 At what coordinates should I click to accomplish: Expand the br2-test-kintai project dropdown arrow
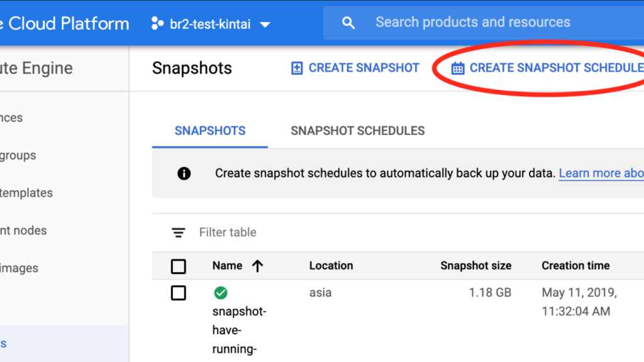pyautogui.click(x=265, y=25)
